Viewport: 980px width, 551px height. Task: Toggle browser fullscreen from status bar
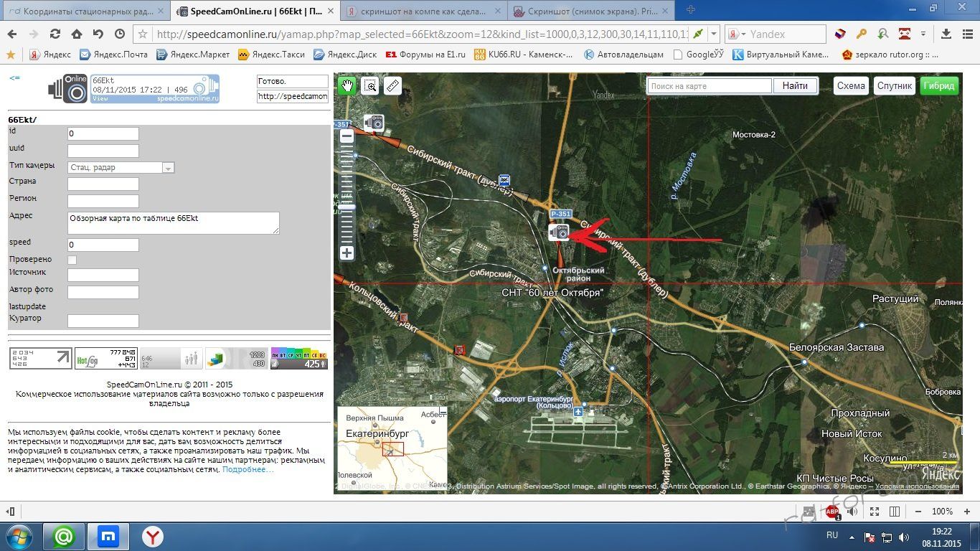(875, 512)
